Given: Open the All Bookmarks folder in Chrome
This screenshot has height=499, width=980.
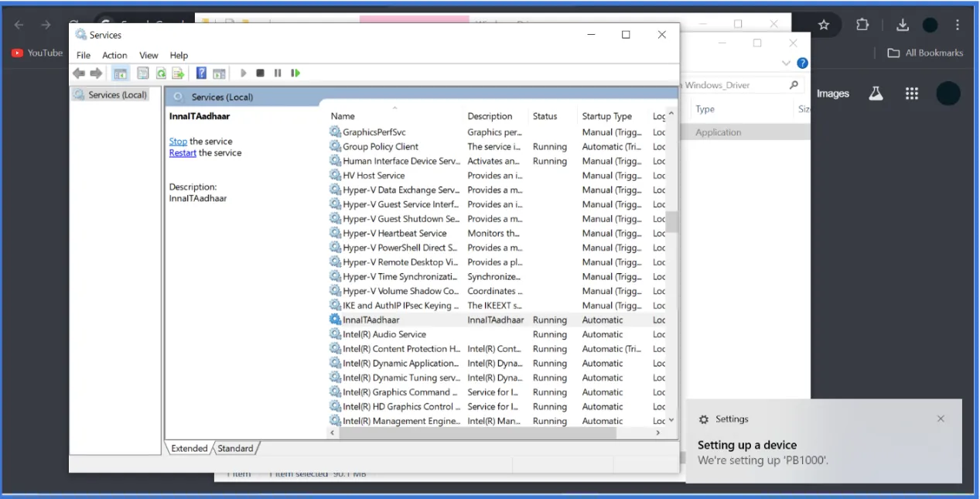Looking at the screenshot, I should coord(926,53).
